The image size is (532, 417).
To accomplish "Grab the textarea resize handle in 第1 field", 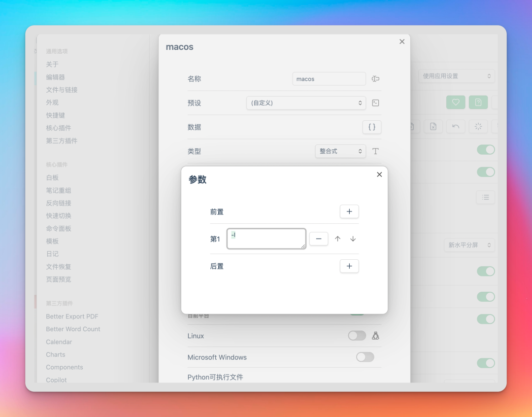I will point(303,246).
